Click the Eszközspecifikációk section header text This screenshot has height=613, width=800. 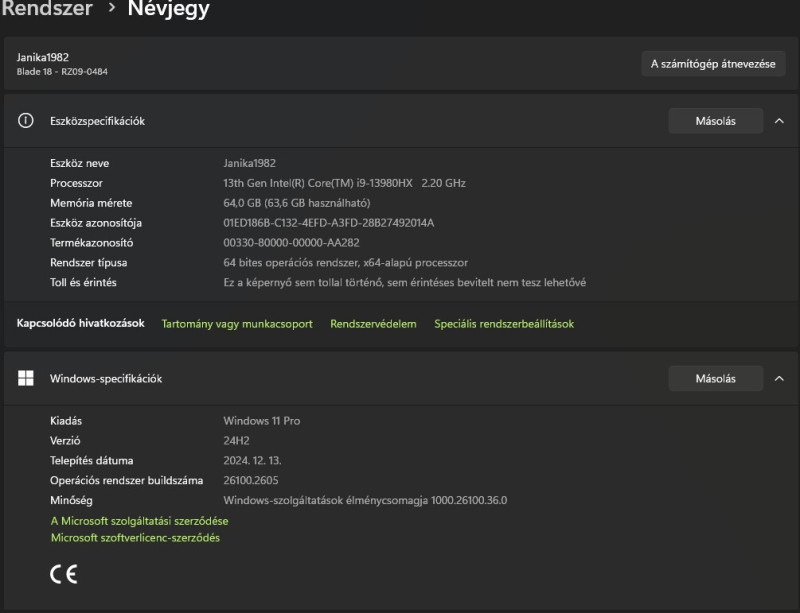[x=97, y=121]
